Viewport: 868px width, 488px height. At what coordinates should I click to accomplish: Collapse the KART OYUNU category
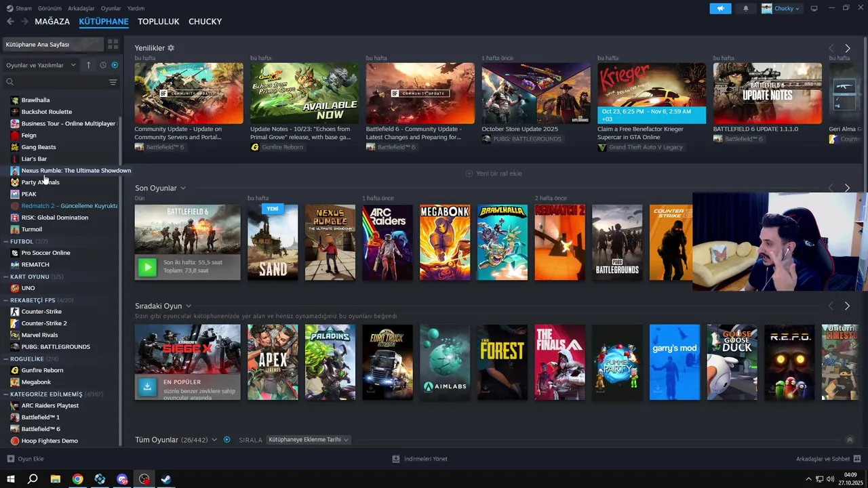[6, 277]
